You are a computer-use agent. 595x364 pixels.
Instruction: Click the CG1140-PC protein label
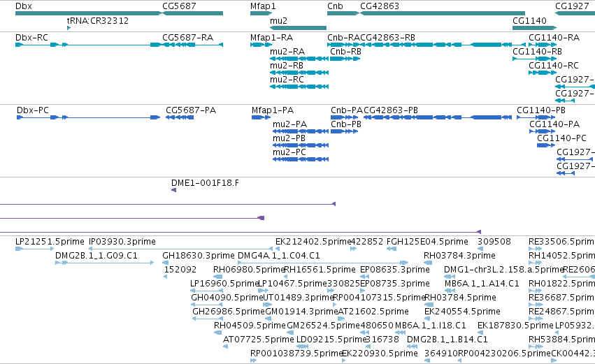pos(561,138)
